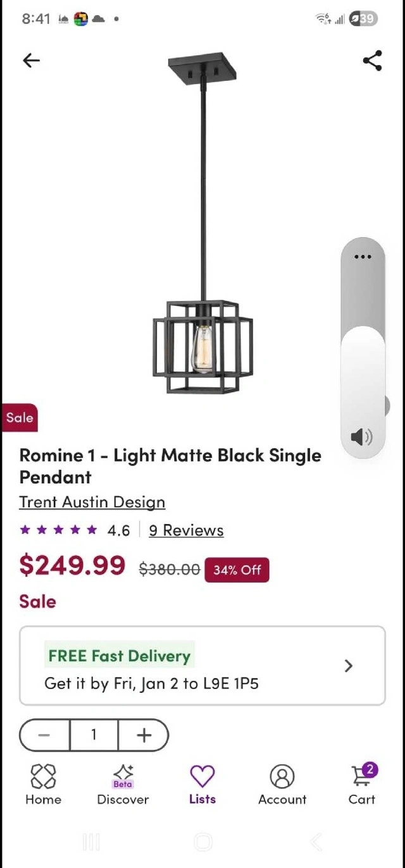Tap the share icon
Viewport: 405px width, 868px height.
(372, 61)
